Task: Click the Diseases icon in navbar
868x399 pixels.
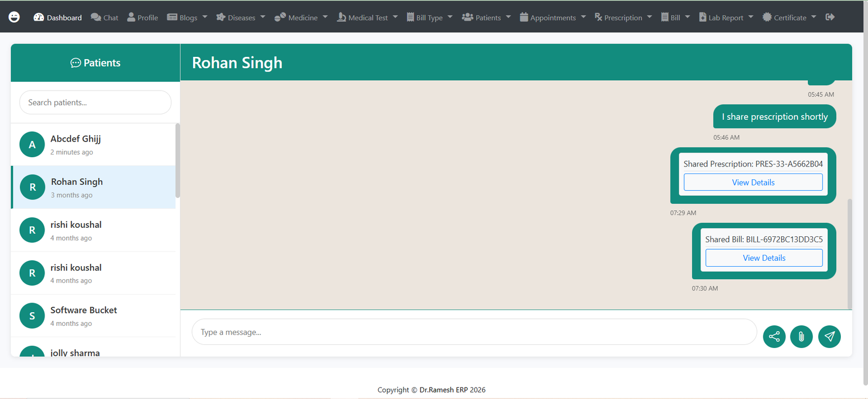Action: 221,17
